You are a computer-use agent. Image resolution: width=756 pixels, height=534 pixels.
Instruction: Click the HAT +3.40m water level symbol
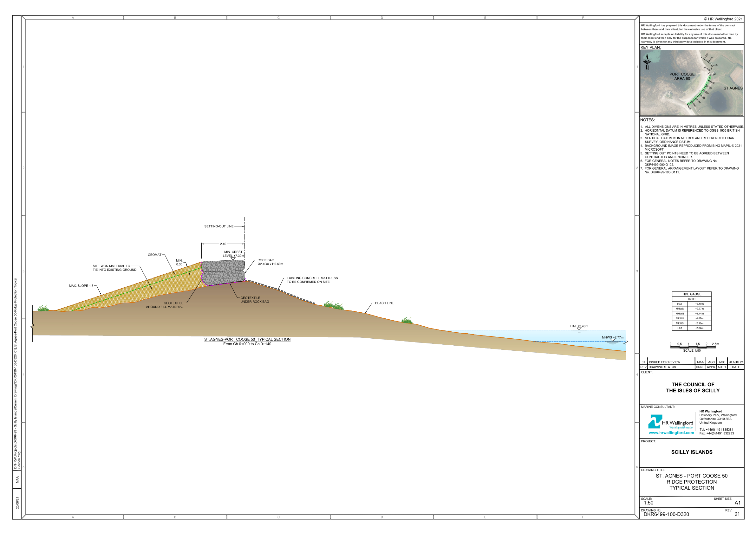click(579, 329)
